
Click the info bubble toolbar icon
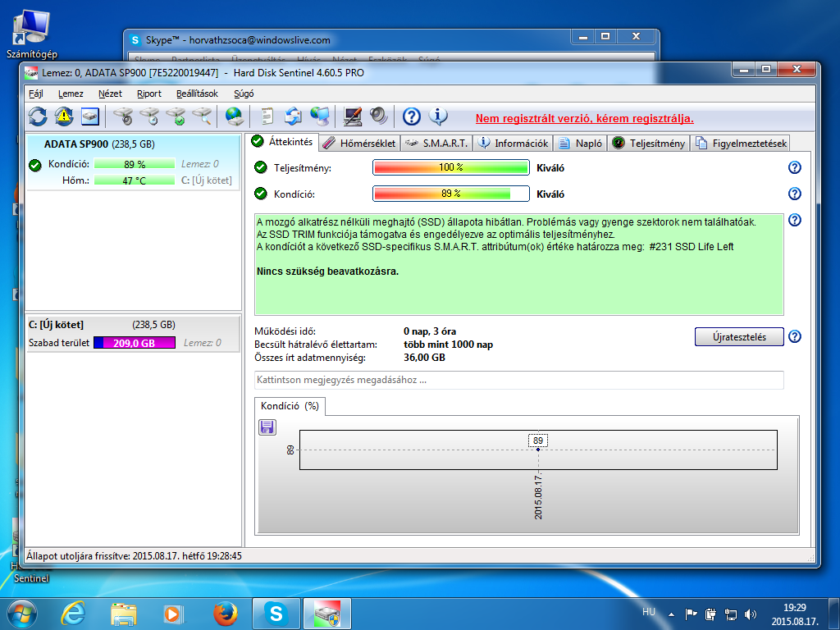tap(438, 116)
